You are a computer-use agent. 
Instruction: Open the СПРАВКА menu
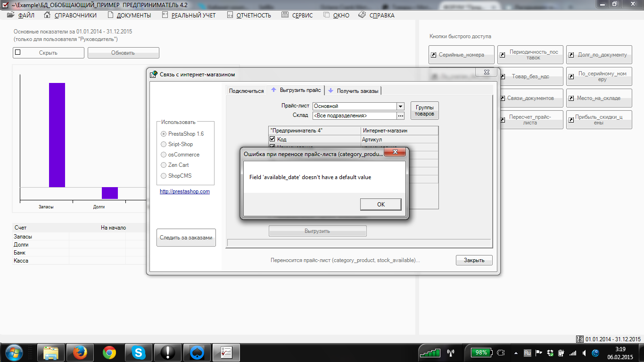377,15
